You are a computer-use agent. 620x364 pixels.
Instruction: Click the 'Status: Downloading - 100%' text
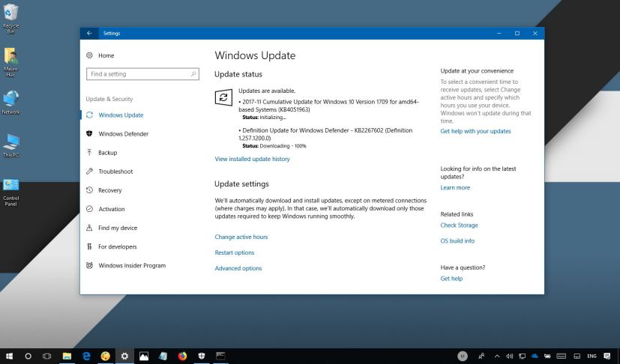tap(274, 146)
